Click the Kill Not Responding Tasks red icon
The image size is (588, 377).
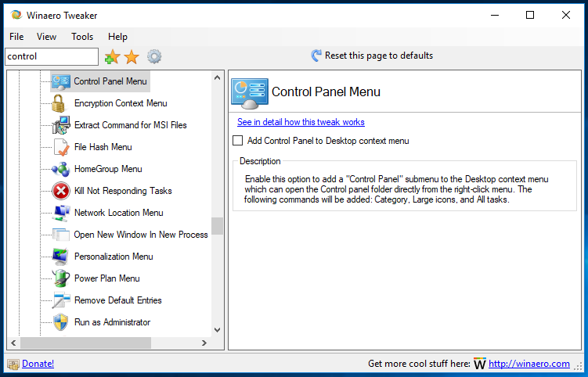point(61,191)
